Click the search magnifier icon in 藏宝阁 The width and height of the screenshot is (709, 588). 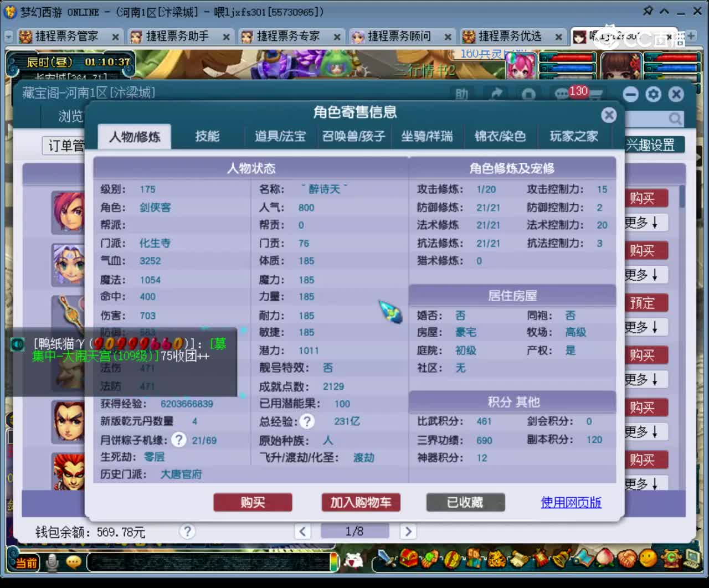(675, 118)
